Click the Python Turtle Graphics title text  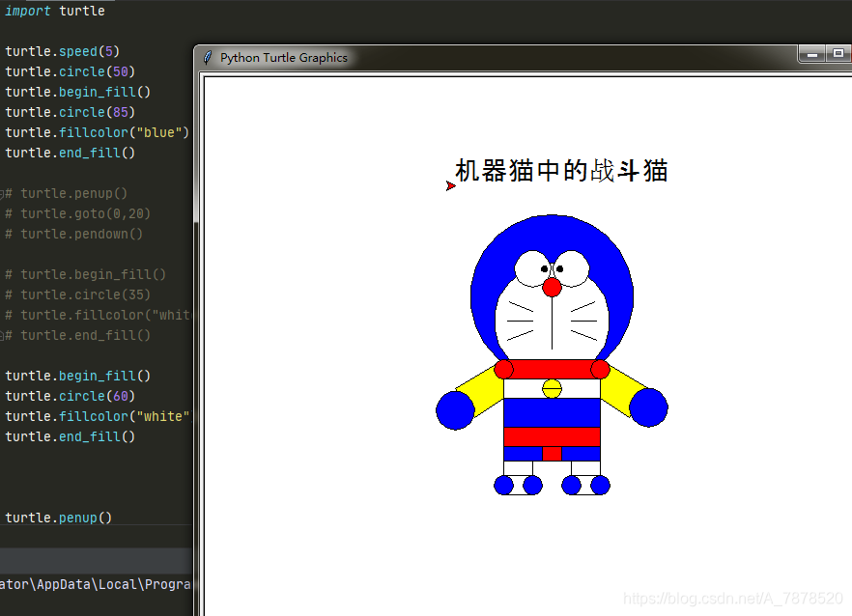284,58
